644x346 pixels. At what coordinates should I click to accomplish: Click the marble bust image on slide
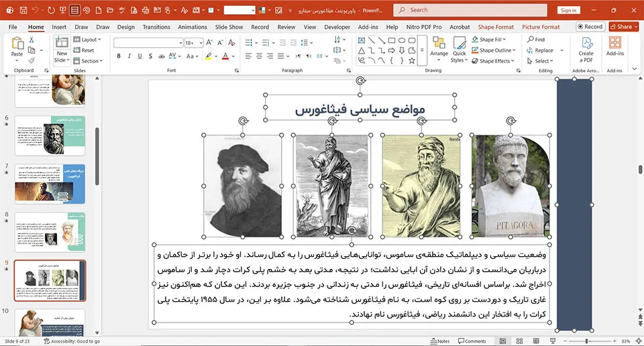click(511, 186)
